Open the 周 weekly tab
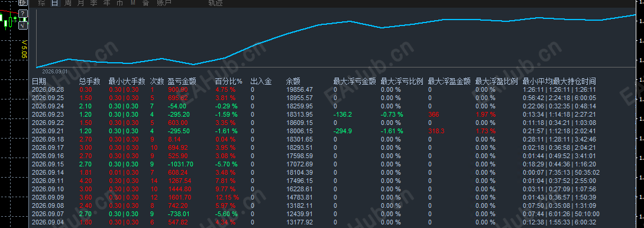The image size is (644, 228). (68, 3)
